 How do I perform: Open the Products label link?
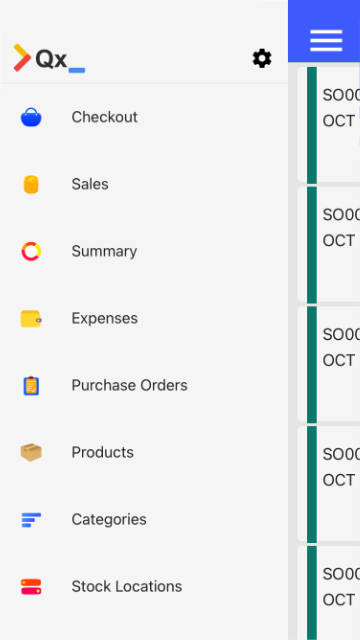pyautogui.click(x=102, y=452)
